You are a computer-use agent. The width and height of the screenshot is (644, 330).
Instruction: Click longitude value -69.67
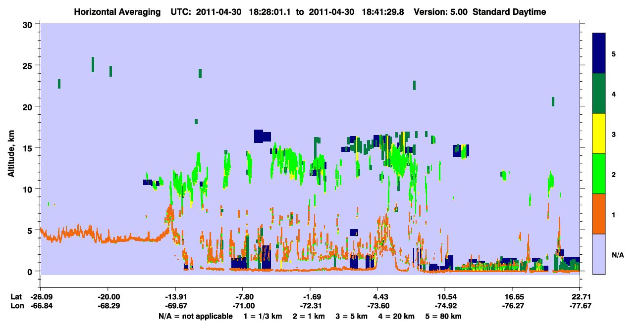(x=175, y=306)
